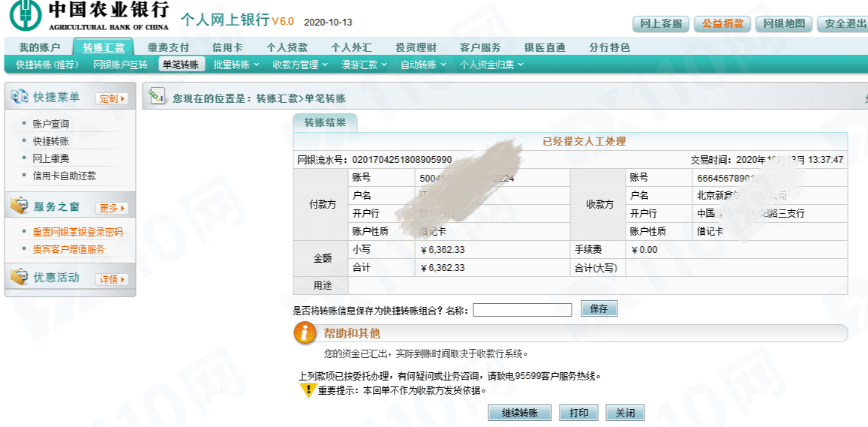Image resolution: width=868 pixels, height=427 pixels.
Task: Click the 快捷菜单 panel icon
Action: coord(19,97)
